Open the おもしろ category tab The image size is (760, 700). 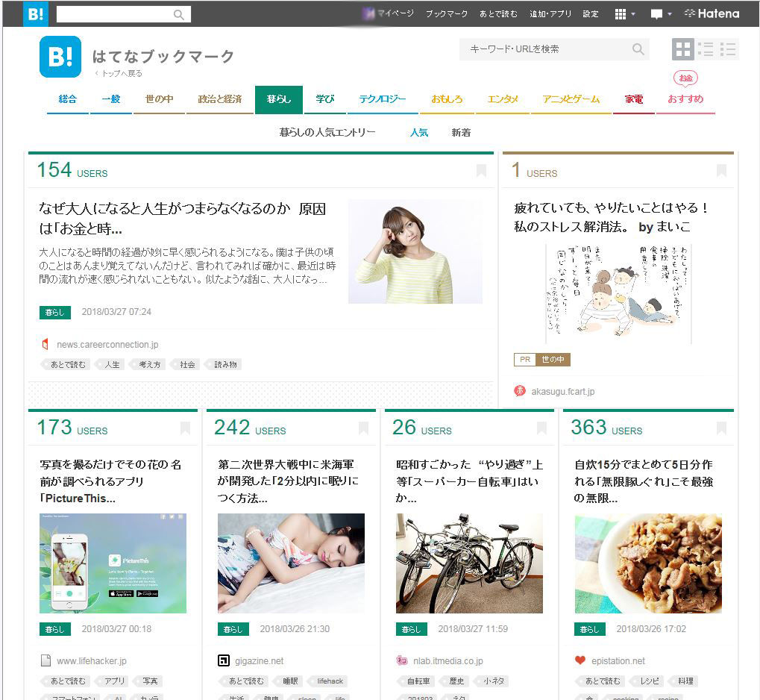(447, 99)
